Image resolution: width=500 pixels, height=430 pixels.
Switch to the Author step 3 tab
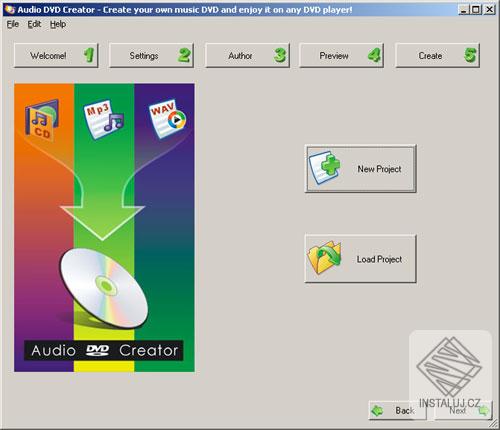(x=247, y=55)
